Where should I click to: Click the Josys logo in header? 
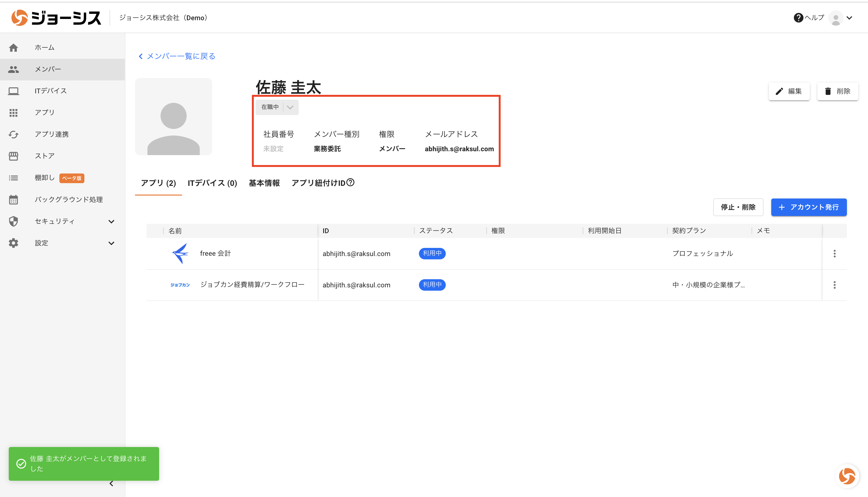tap(56, 18)
